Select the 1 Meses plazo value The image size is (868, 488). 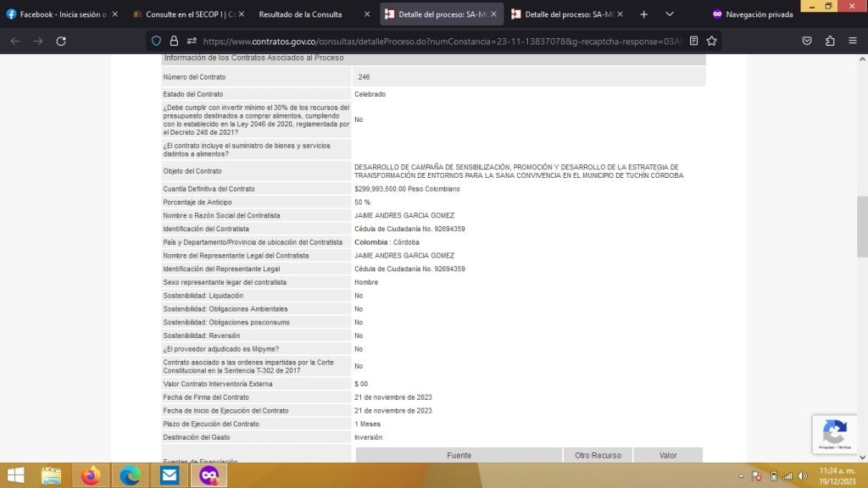(x=367, y=424)
